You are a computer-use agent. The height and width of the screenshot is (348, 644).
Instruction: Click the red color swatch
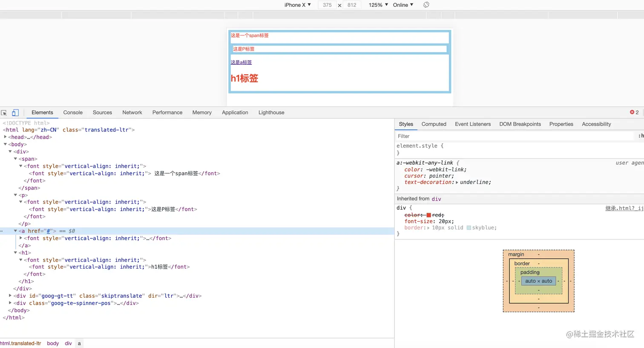pyautogui.click(x=428, y=215)
